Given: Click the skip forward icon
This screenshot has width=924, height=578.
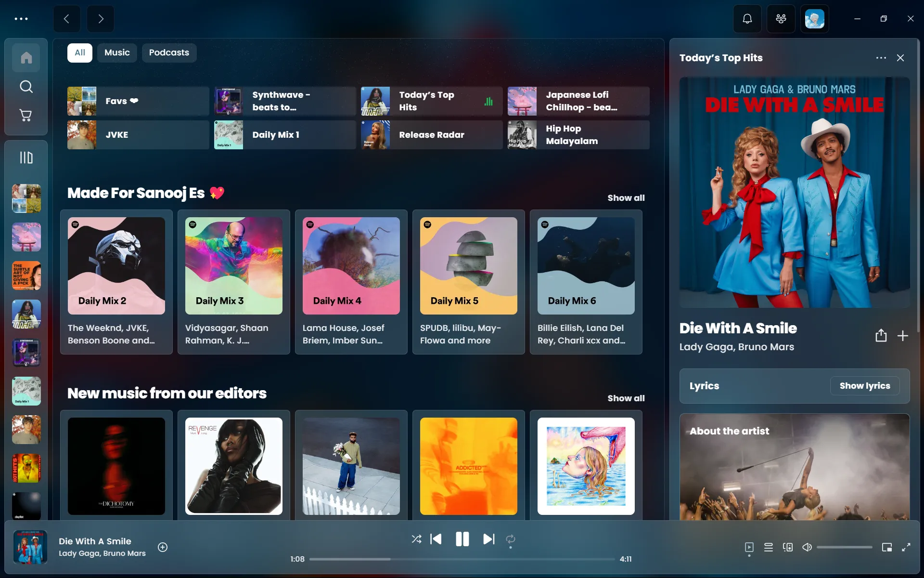Looking at the screenshot, I should point(488,539).
